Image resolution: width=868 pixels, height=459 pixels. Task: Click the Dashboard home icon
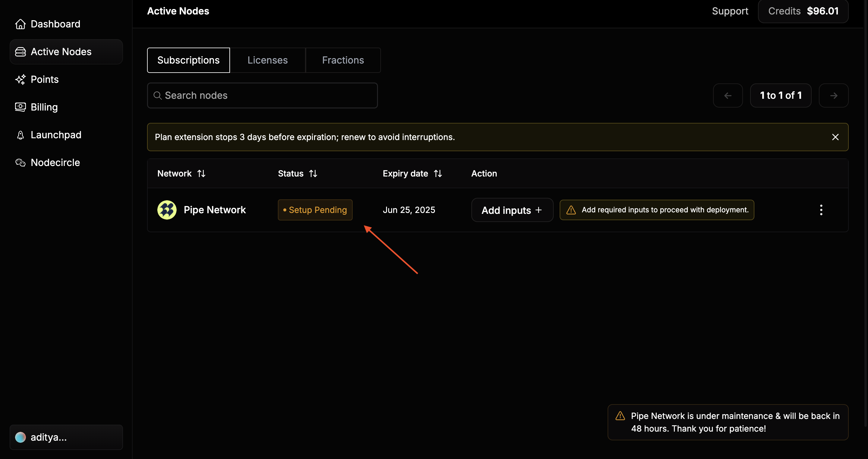[20, 24]
